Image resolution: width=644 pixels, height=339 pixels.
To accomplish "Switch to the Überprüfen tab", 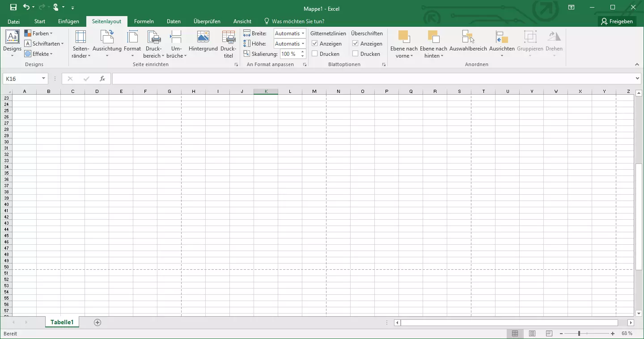I will pyautogui.click(x=207, y=21).
